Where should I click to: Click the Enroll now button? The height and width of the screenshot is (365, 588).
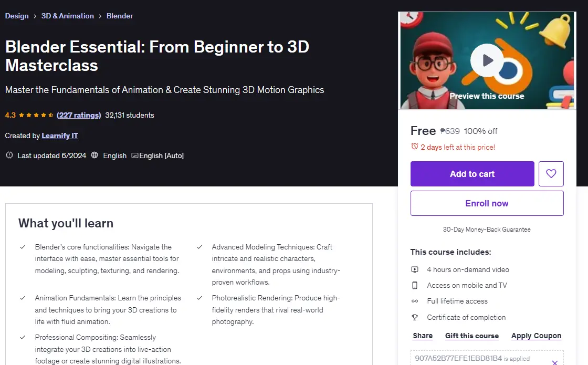click(x=487, y=203)
